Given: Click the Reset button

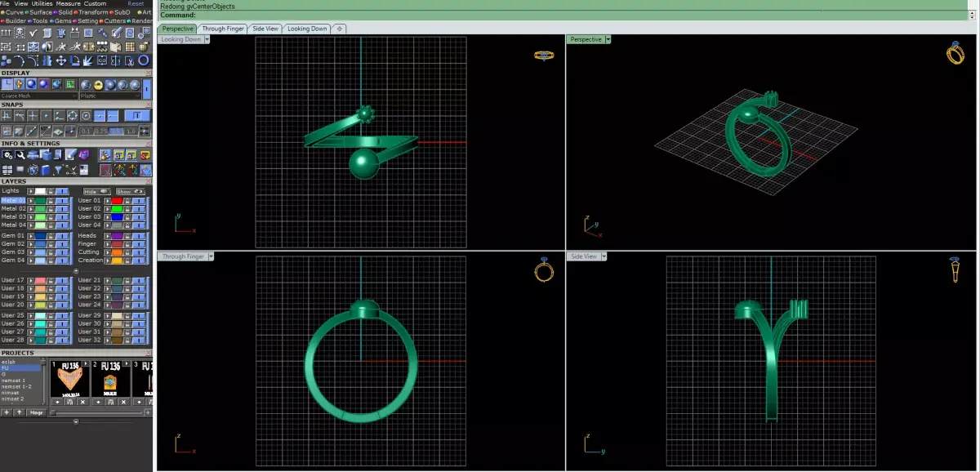Looking at the screenshot, I should (136, 3).
